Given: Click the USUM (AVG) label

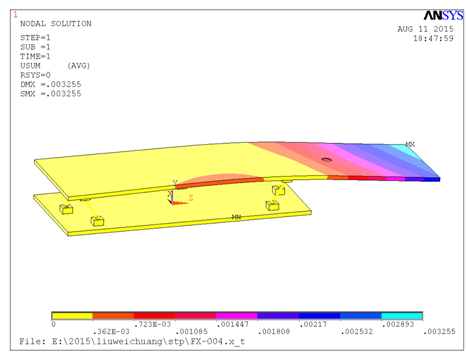Looking at the screenshot, I should [55, 66].
